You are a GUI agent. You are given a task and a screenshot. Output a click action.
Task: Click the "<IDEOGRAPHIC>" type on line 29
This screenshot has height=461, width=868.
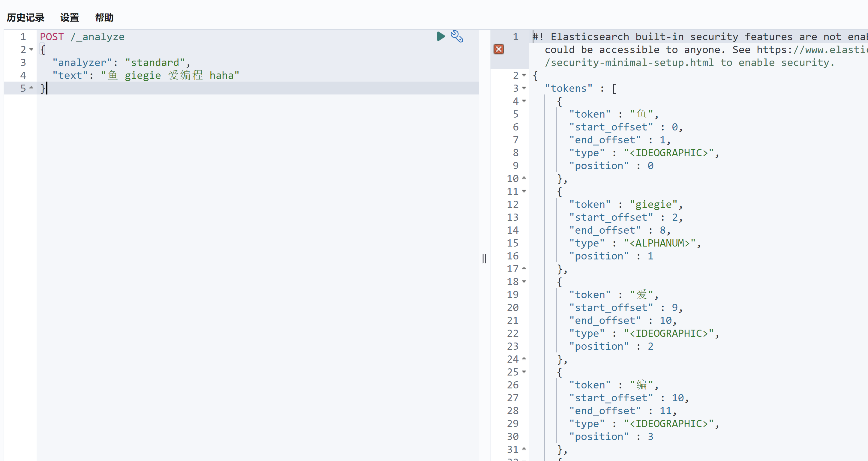(x=669, y=424)
